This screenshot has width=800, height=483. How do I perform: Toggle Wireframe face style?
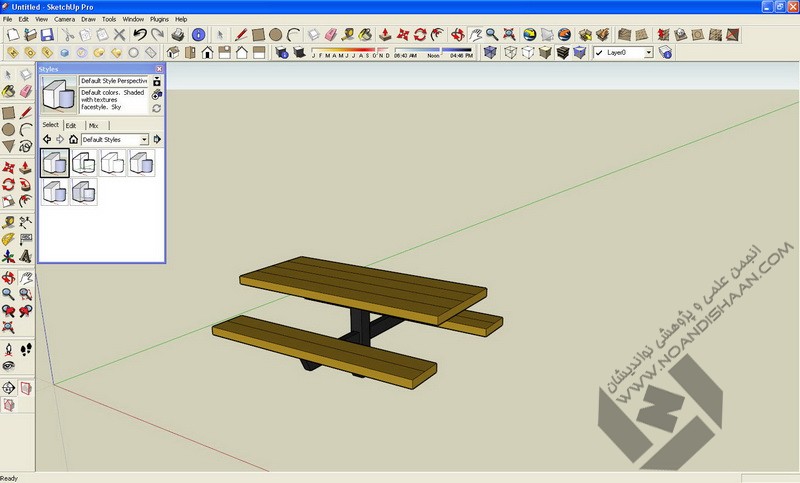click(511, 52)
